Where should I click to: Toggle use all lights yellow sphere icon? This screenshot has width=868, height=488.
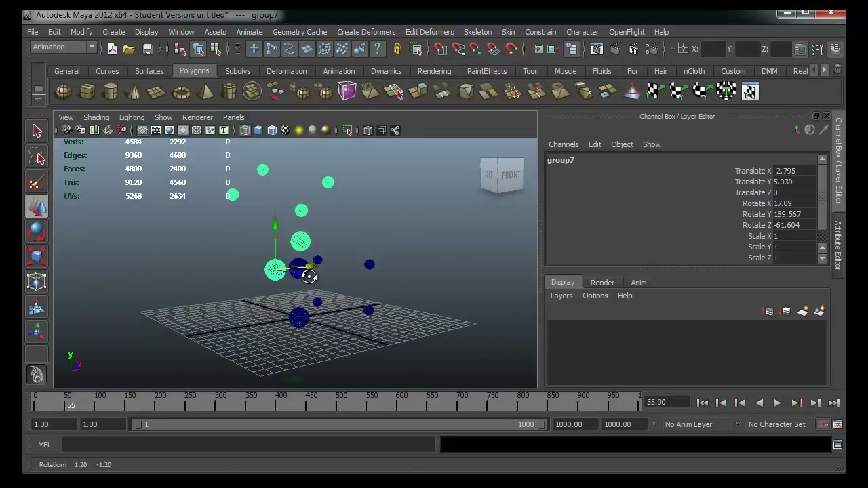tap(299, 130)
